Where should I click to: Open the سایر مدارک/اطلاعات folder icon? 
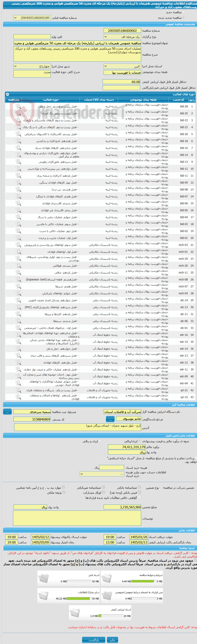(43, 596)
